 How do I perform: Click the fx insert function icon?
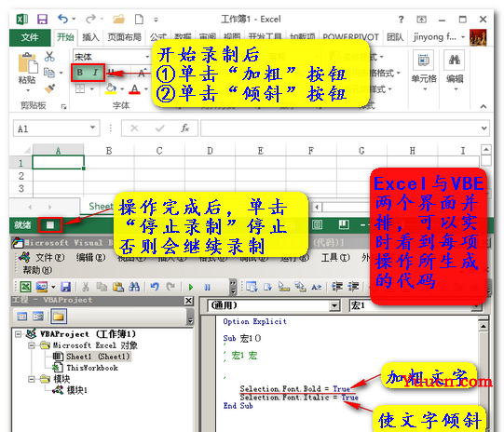pos(184,128)
